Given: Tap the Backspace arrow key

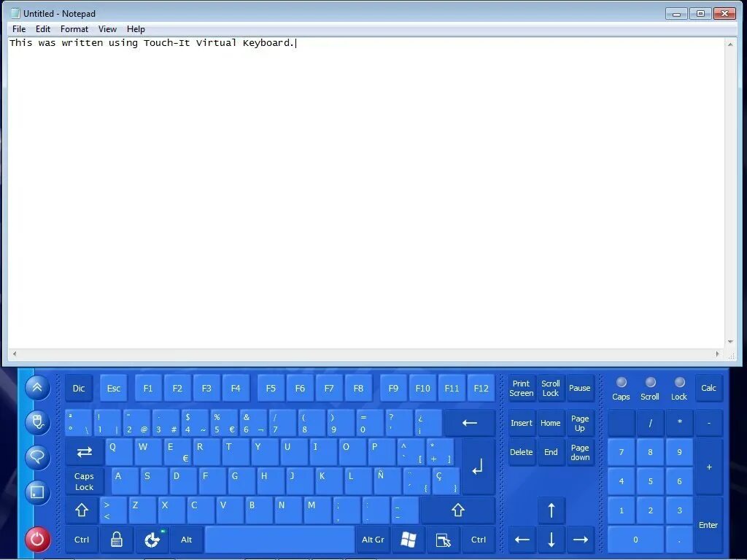Looking at the screenshot, I should [470, 422].
